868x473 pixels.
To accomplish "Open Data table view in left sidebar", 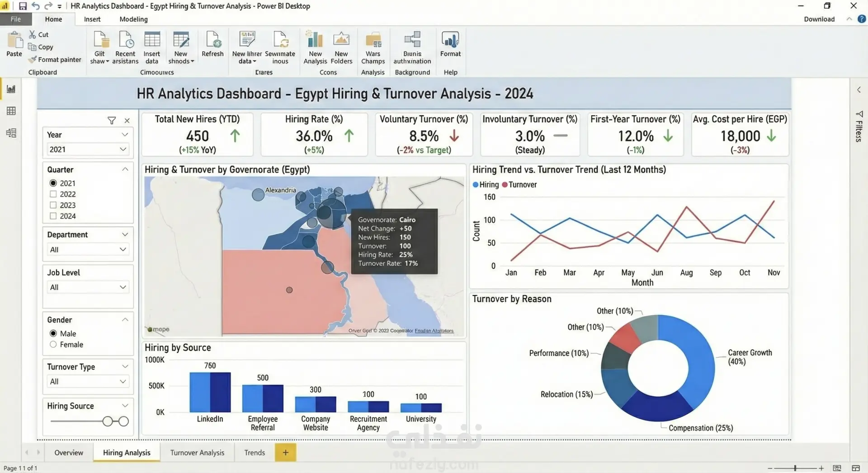I will coord(11,111).
